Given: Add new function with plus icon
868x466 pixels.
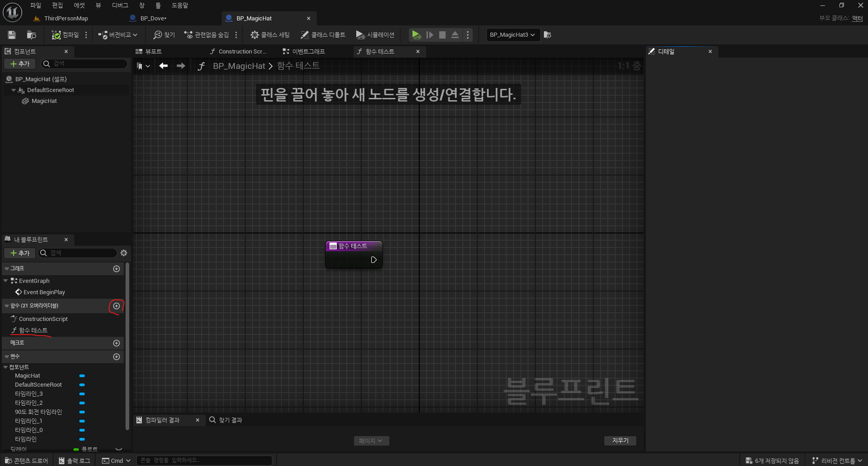Looking at the screenshot, I should coord(116,306).
